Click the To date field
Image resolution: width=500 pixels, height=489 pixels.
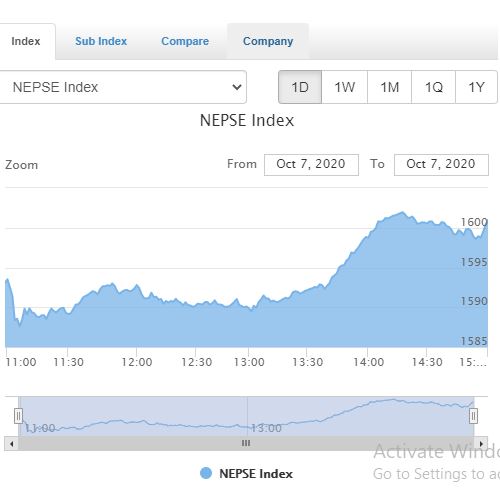tap(441, 164)
